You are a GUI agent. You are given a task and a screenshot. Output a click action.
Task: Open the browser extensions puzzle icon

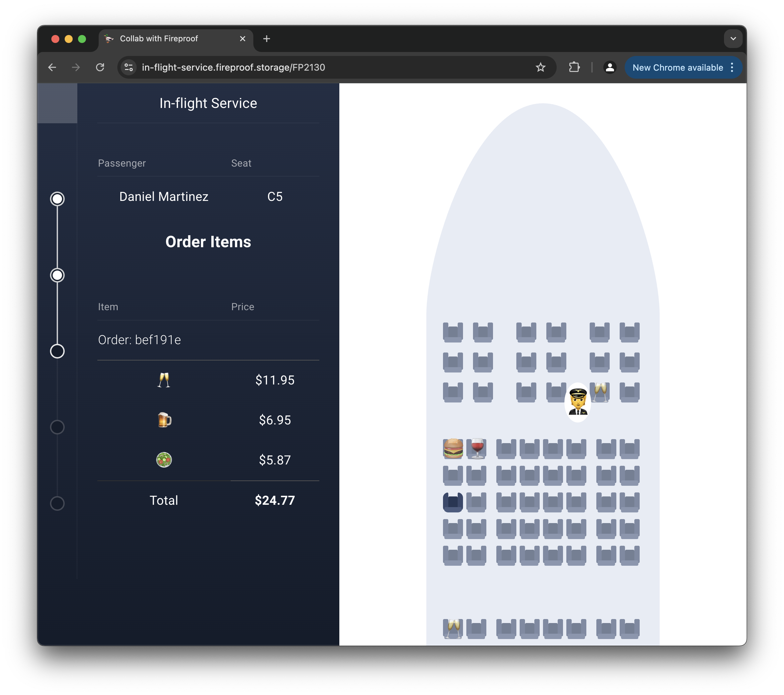click(574, 68)
